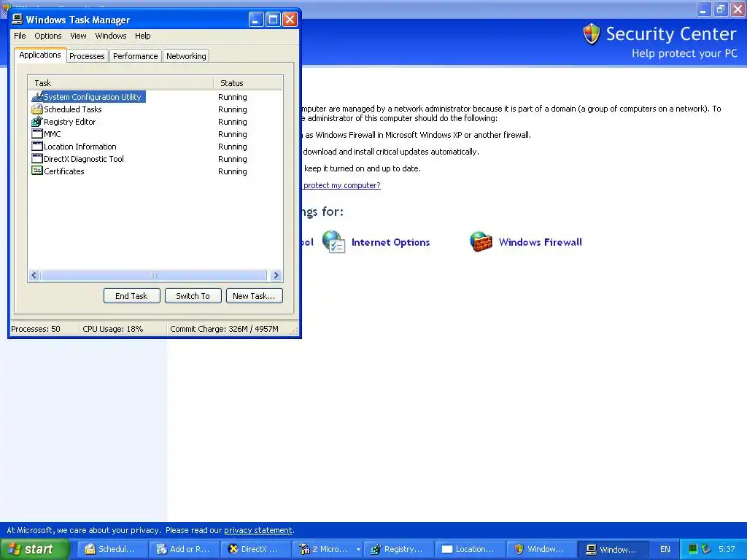Click the Windows Task Manager taskbar button

coord(613,549)
